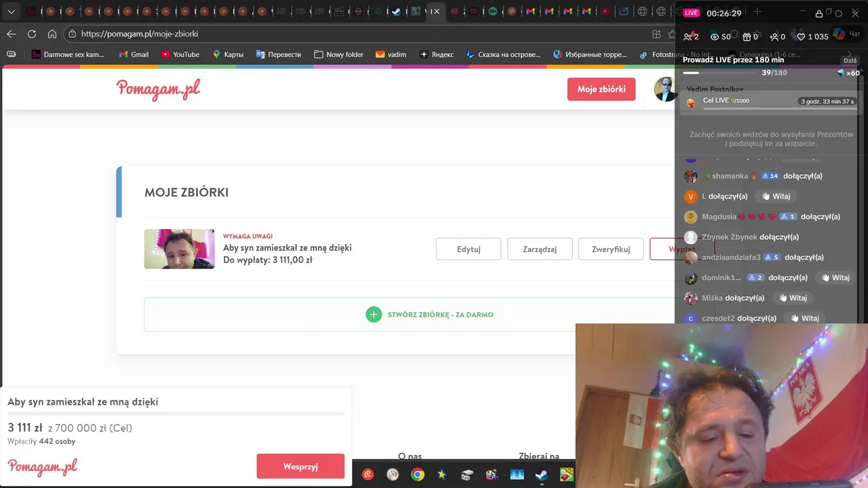Viewport: 868px width, 488px height.
Task: Click the LIVE badge in stream panel
Action: [691, 13]
